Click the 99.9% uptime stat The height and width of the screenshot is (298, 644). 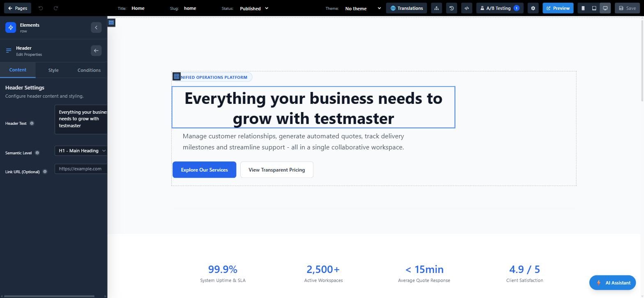223,270
